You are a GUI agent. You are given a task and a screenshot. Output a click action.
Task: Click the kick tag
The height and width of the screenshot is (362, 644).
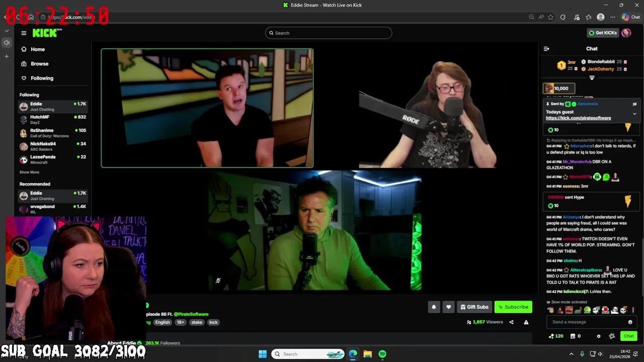click(x=213, y=322)
